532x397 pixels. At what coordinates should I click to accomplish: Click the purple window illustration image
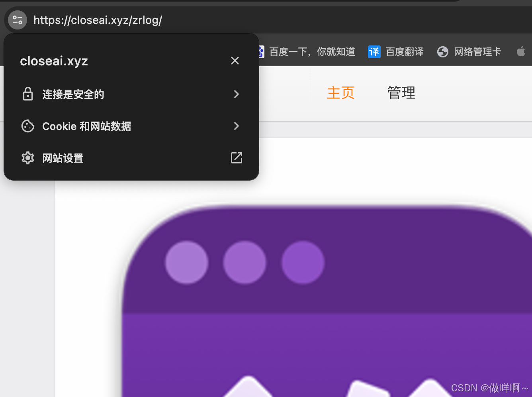327,301
